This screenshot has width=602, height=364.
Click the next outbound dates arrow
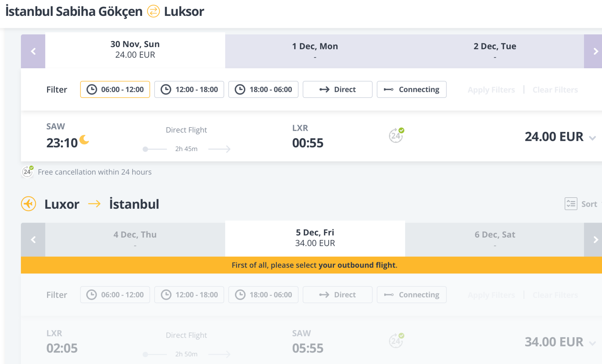click(595, 51)
